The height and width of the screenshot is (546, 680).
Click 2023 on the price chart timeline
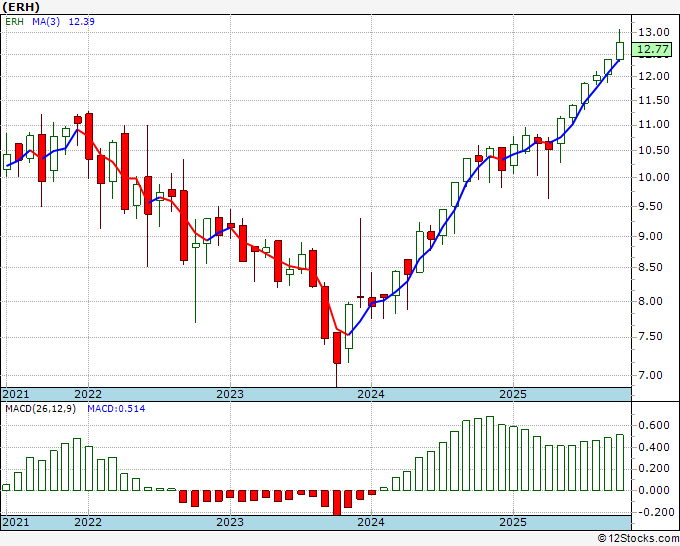pos(230,394)
